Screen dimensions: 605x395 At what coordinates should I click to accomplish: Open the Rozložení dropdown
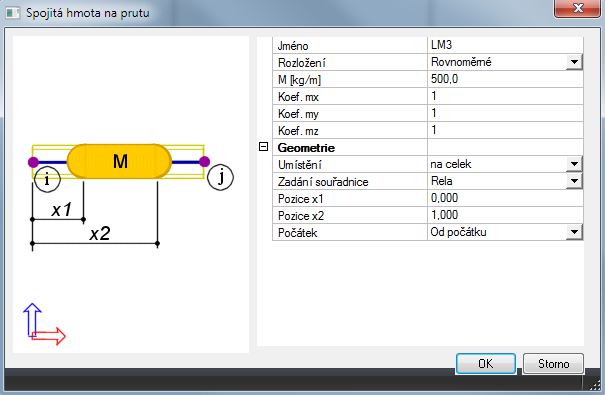[x=574, y=62]
